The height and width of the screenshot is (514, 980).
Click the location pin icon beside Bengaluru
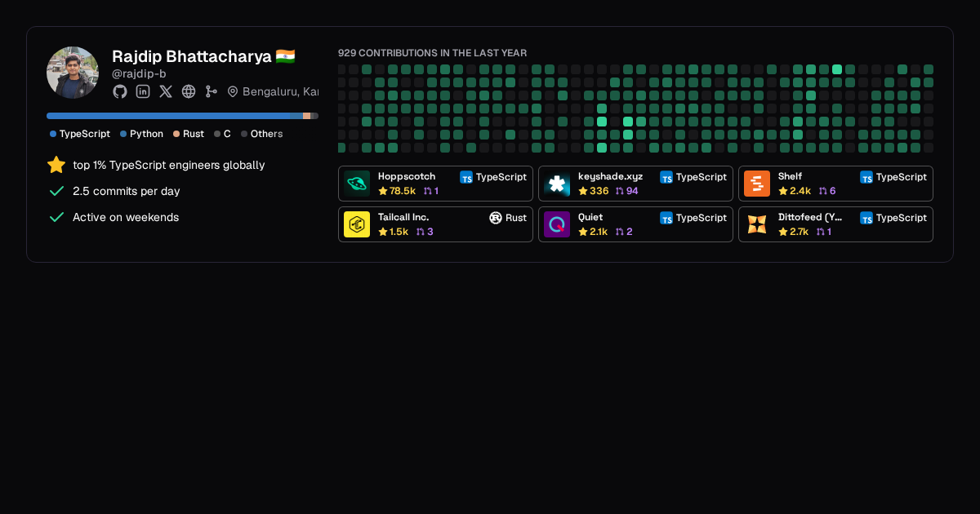coord(233,91)
